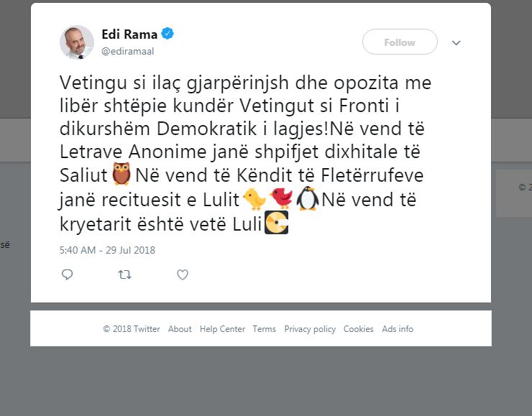Open Edi Rama's profile picture

point(77,42)
